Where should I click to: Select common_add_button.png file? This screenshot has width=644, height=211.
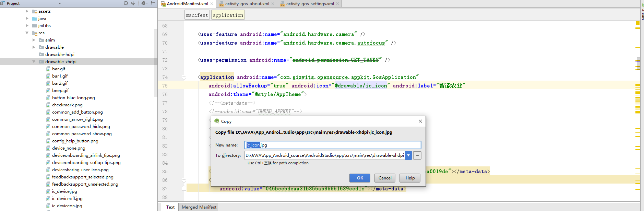(77, 112)
